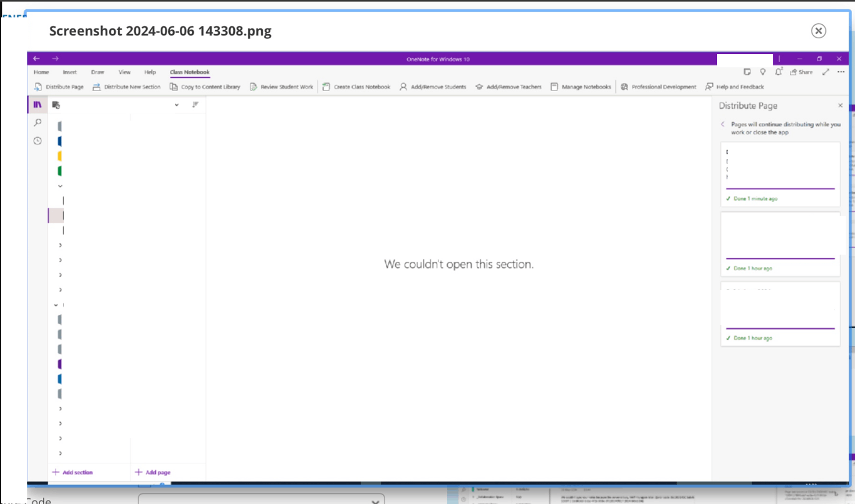Open Search from the left sidebar

pos(37,122)
